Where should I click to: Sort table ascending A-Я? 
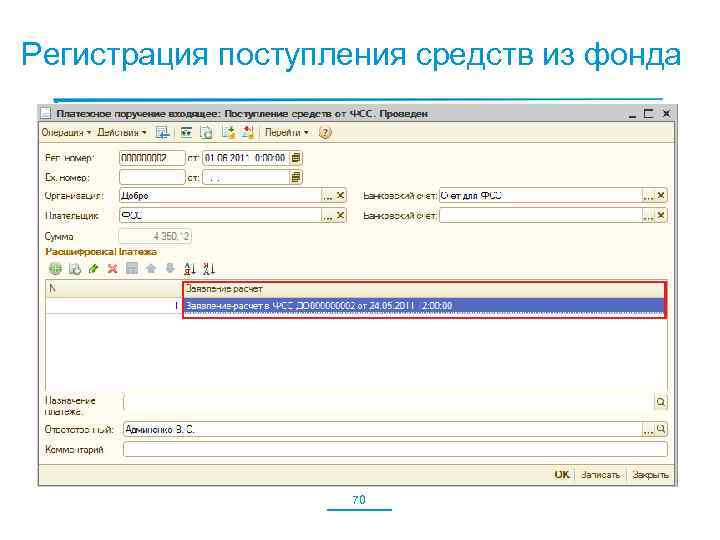[x=190, y=269]
